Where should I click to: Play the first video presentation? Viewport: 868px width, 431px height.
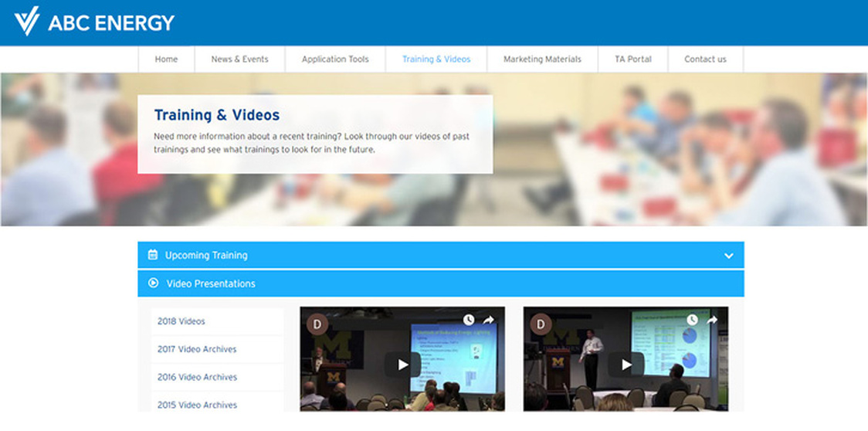tap(402, 365)
